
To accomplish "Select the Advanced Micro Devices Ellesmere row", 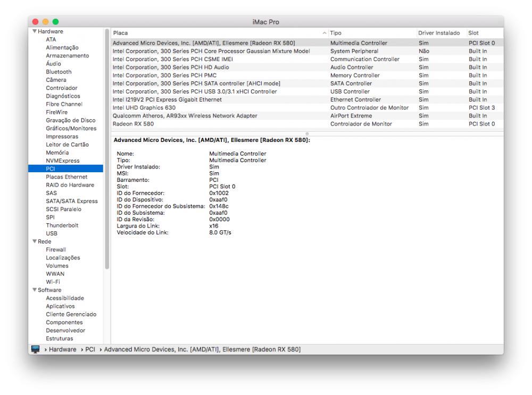I will pos(307,43).
